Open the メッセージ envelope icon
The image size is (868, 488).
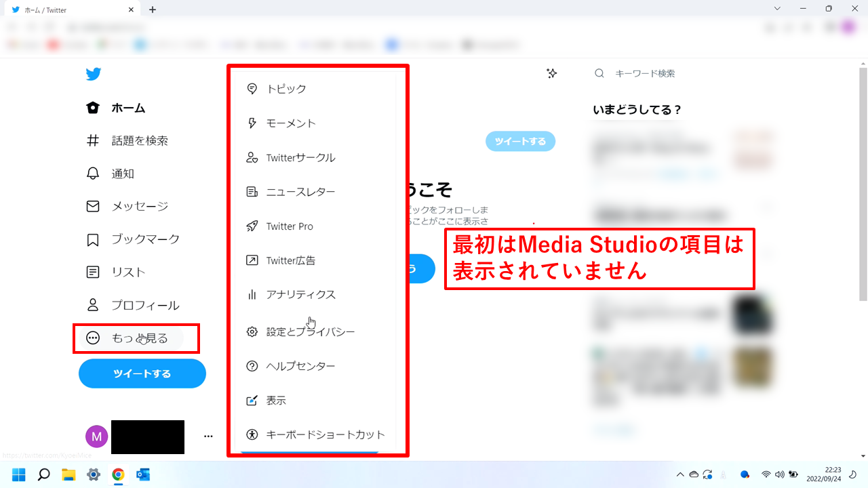click(93, 206)
